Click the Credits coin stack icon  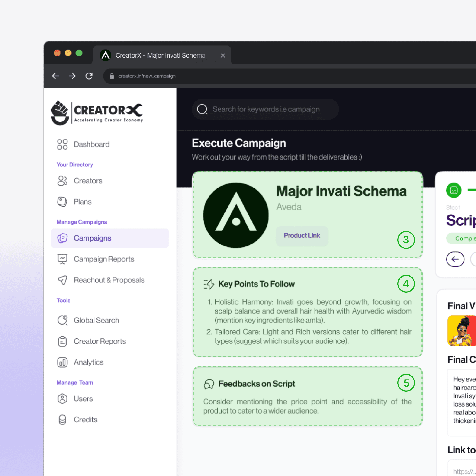pyautogui.click(x=62, y=420)
